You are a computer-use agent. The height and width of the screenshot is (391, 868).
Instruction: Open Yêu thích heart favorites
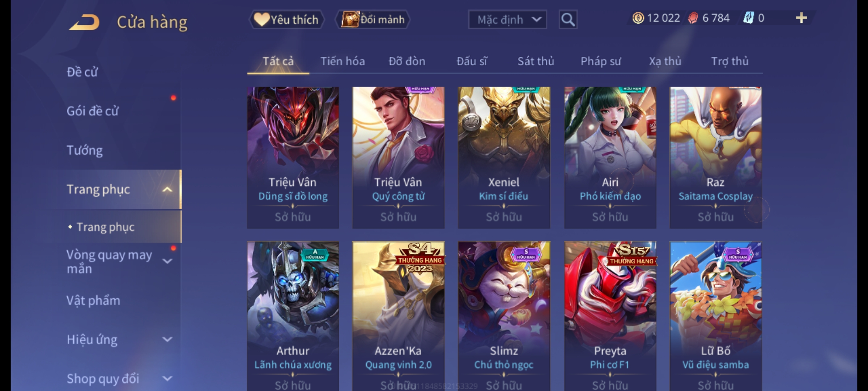[286, 20]
